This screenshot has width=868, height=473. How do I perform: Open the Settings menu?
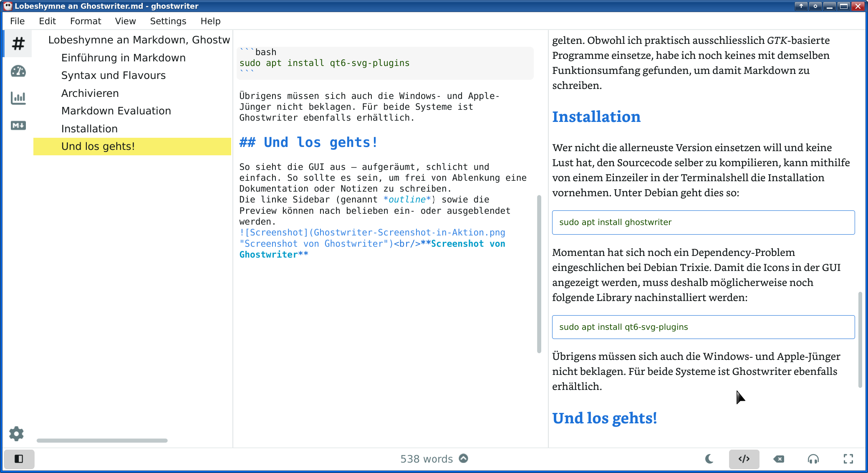[x=168, y=21]
